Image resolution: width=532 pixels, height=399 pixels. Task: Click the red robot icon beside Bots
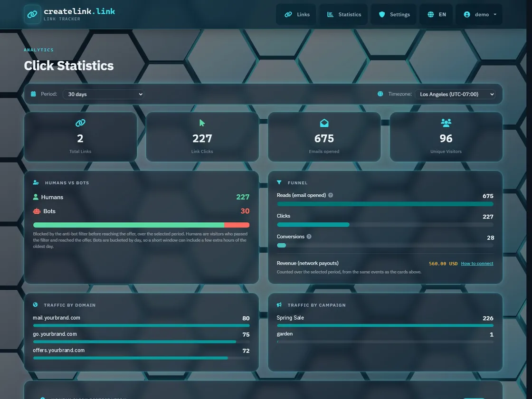click(x=37, y=211)
